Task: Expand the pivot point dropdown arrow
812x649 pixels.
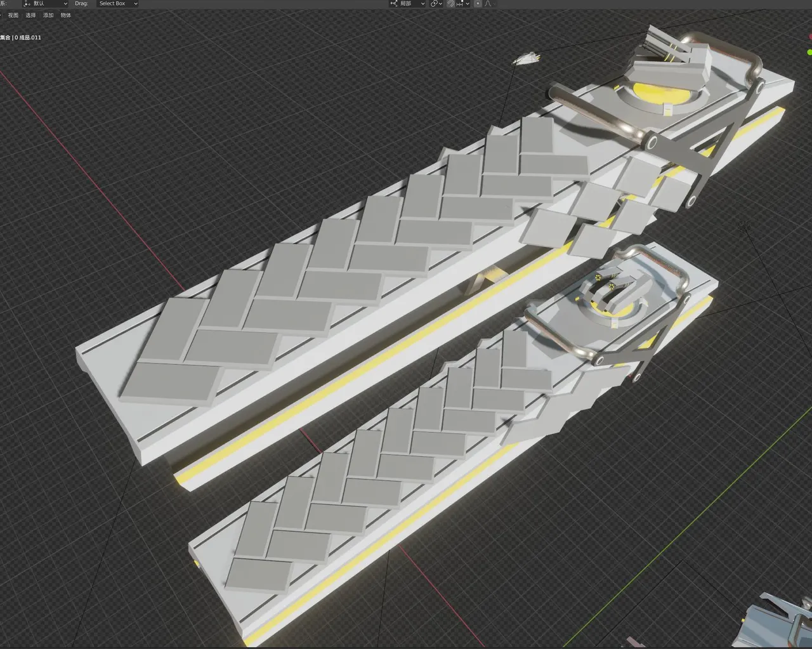Action: tap(441, 4)
